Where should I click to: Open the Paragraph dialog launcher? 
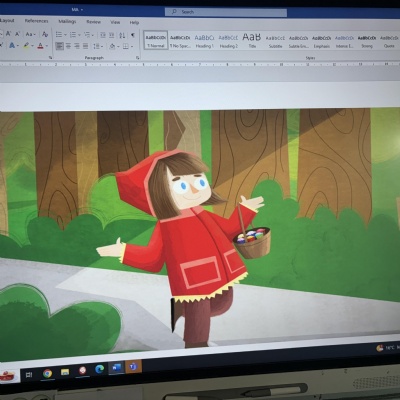pos(137,58)
